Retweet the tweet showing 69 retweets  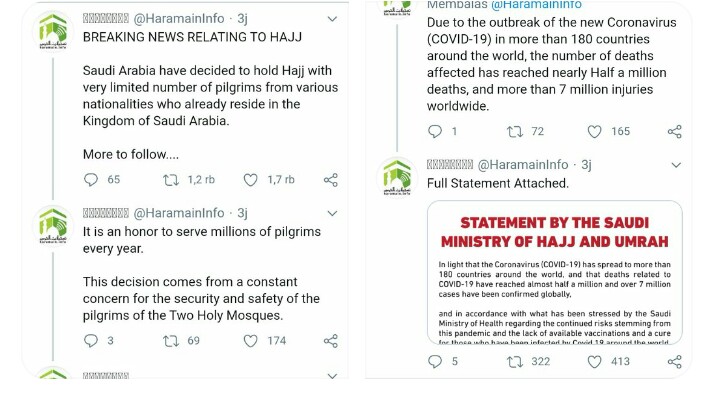(x=171, y=341)
